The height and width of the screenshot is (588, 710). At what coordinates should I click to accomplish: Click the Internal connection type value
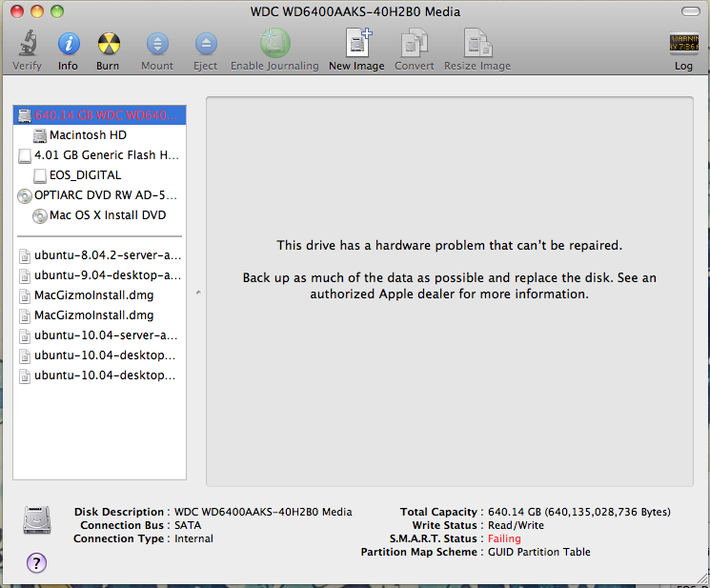coord(193,538)
